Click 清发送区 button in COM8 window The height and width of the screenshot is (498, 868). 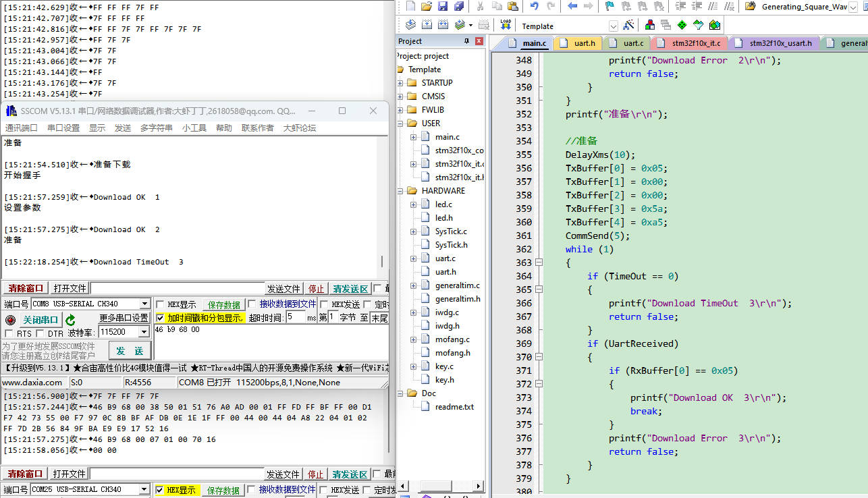pos(350,288)
